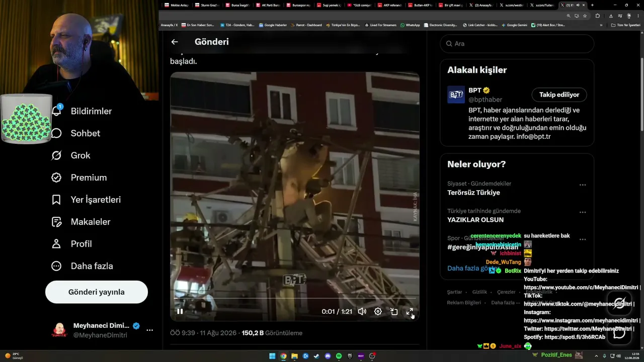Click the Takip ediyor button for BPT
Viewport: 644px width, 362px height.
click(559, 95)
